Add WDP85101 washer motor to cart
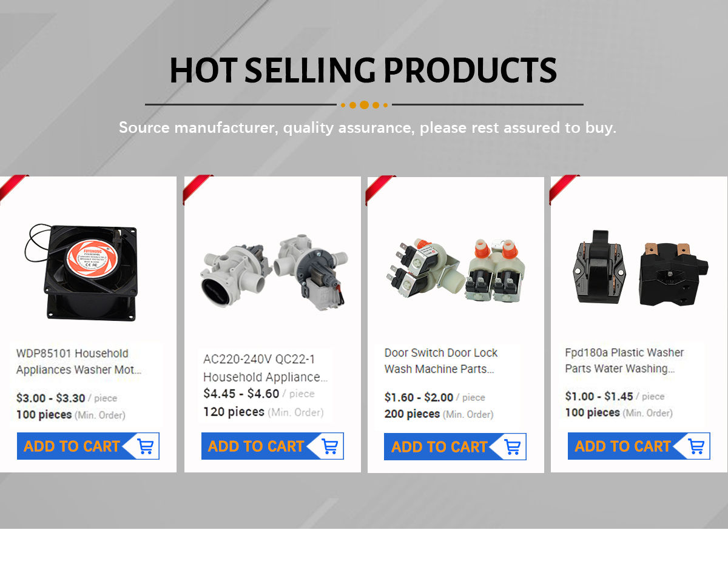 [x=88, y=446]
